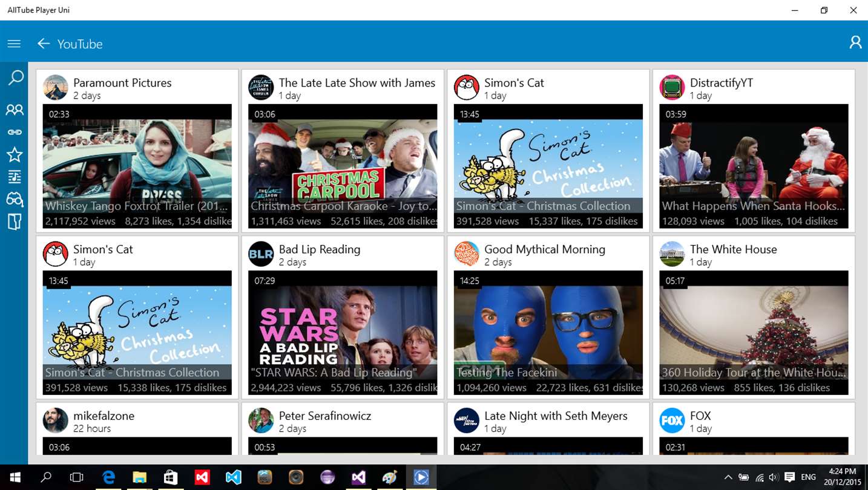Viewport: 868px width, 490px height.
Task: Click 2,117,952 views text
Action: (x=81, y=221)
